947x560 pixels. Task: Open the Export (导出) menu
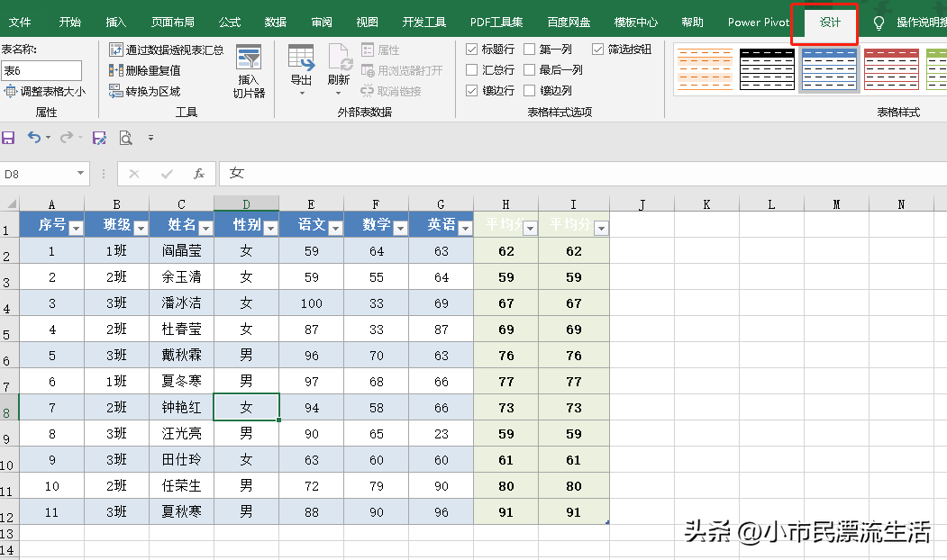(301, 71)
